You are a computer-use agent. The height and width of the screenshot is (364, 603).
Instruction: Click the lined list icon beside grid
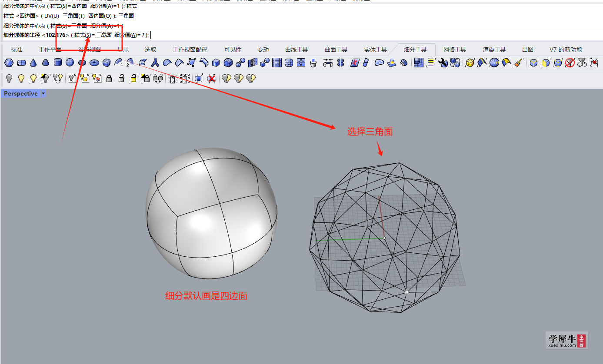click(x=431, y=63)
